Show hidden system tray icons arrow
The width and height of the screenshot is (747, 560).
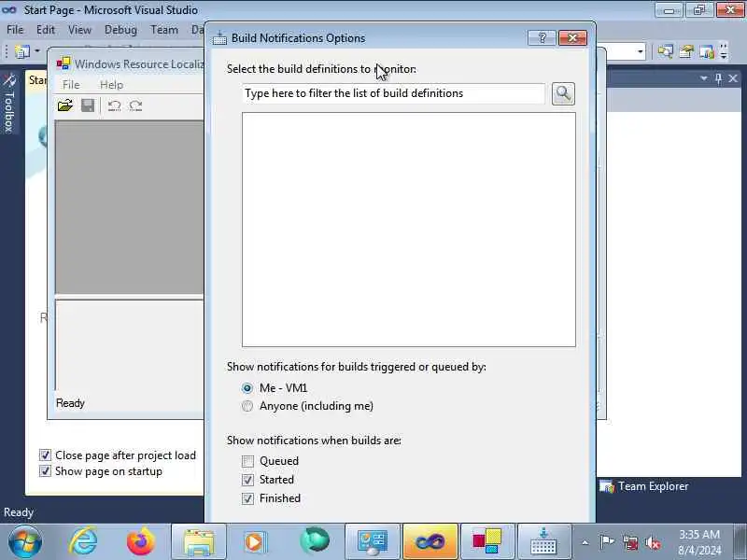click(x=585, y=542)
